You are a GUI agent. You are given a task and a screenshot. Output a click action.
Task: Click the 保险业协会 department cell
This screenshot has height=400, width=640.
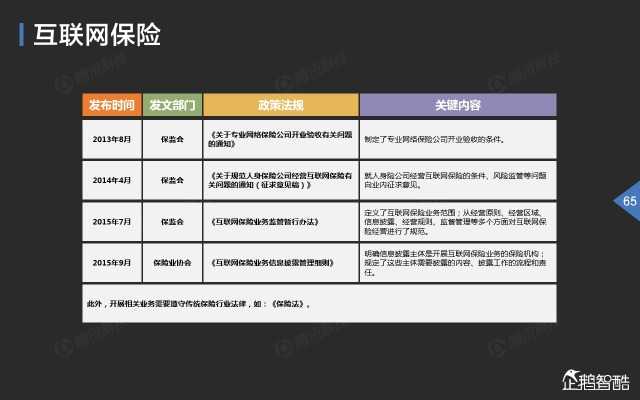coord(172,263)
